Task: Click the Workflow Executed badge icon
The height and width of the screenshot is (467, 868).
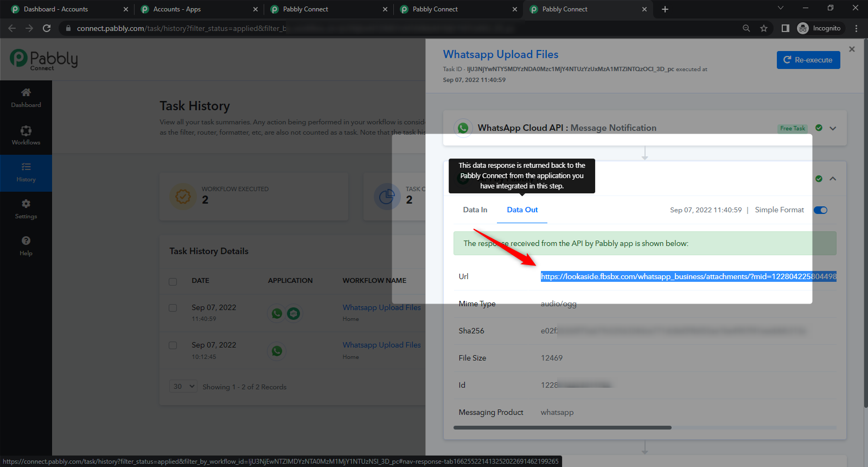Action: tap(183, 196)
